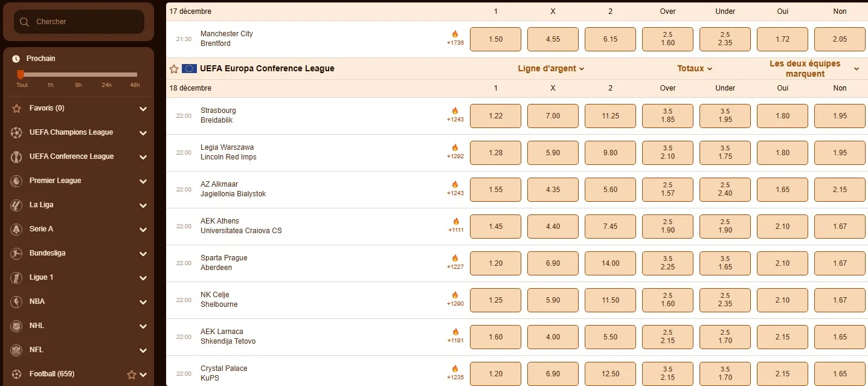Open the Ligne d'argent dropdown
The height and width of the screenshot is (386, 868).
point(551,69)
